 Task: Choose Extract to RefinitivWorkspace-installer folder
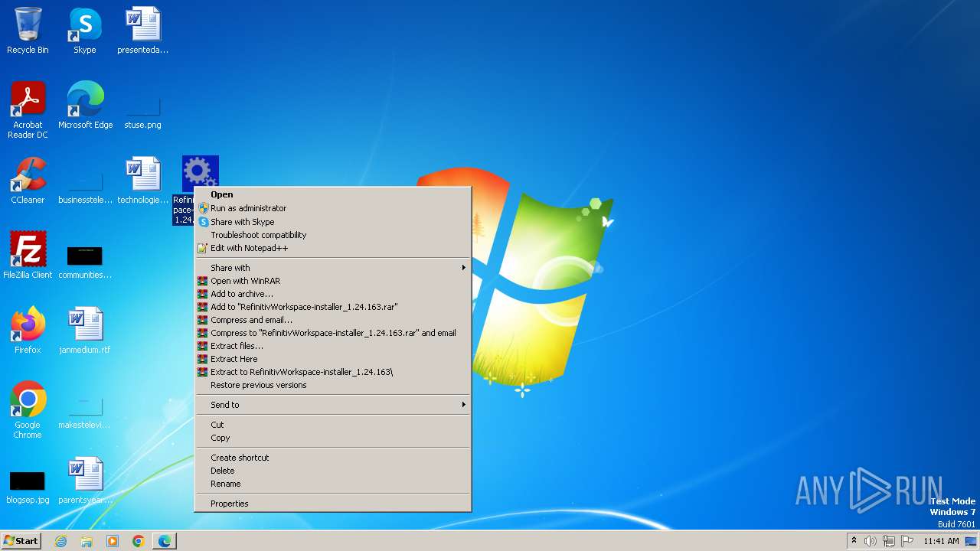pyautogui.click(x=333, y=372)
